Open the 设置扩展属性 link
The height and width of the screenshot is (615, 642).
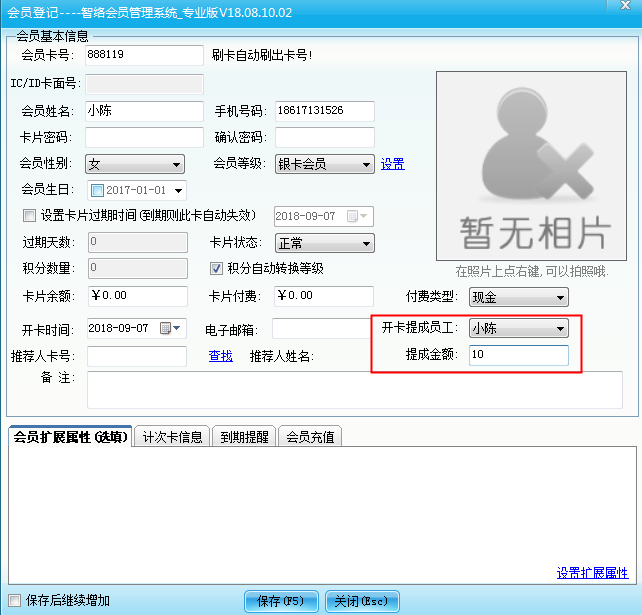[592, 573]
